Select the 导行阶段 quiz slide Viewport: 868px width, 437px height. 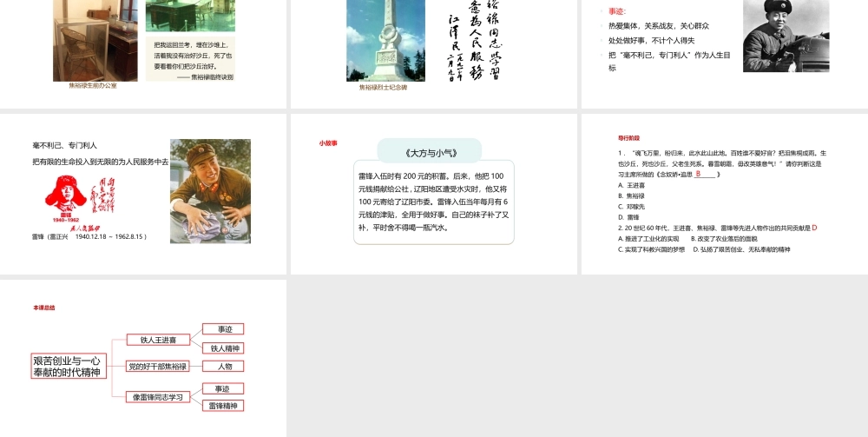pos(725,194)
